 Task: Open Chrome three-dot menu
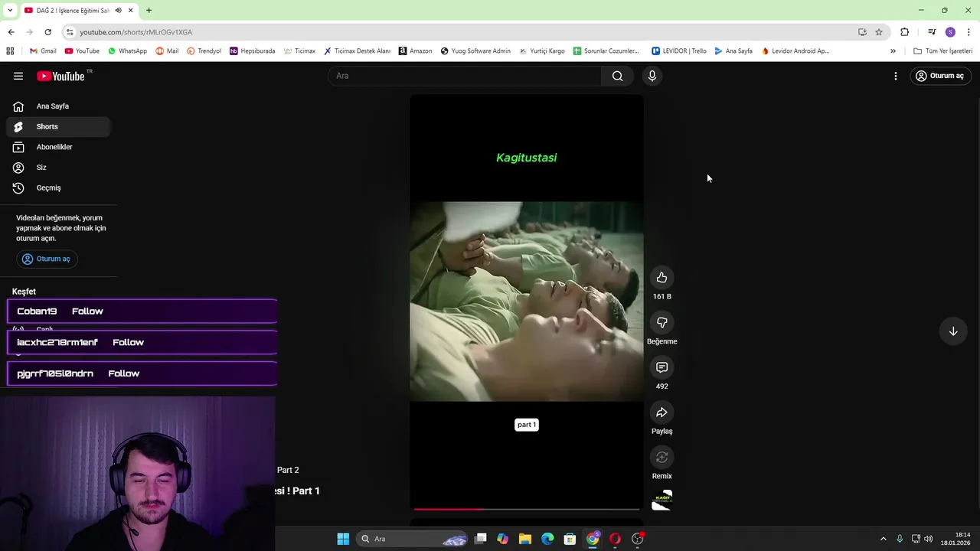[x=969, y=32]
